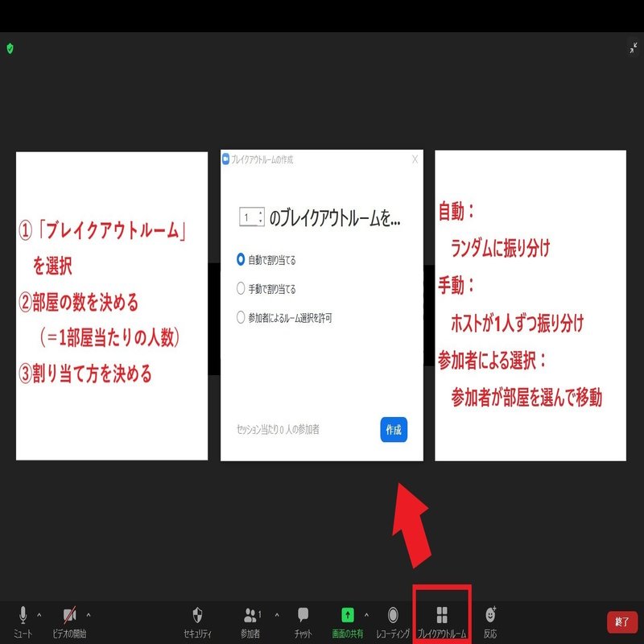Open the 反応 reactions panel
This screenshot has height=644, width=644.
489,616
